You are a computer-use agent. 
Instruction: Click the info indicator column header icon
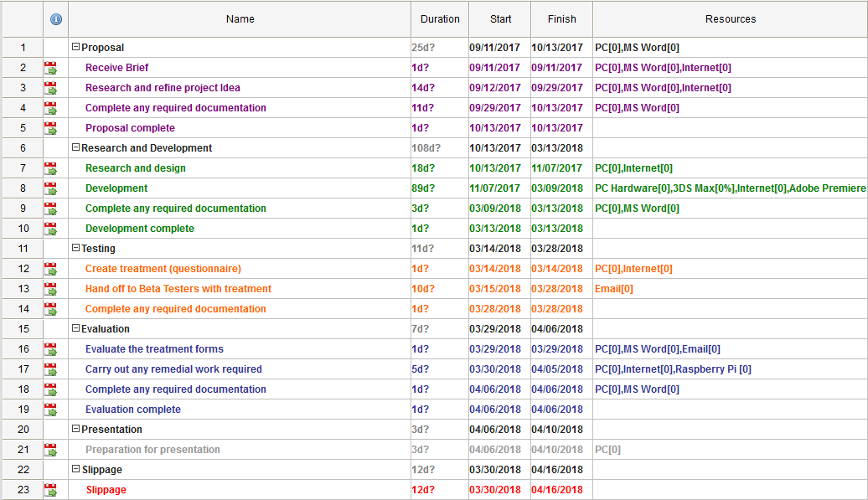(56, 19)
